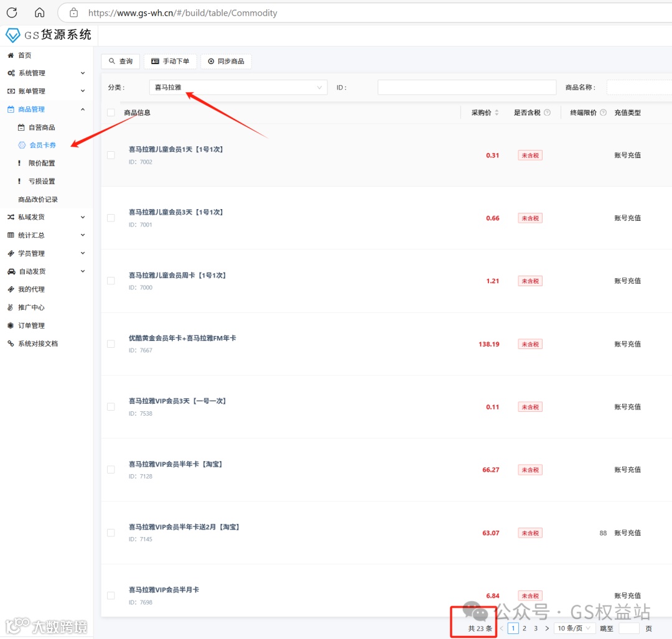This screenshot has height=639, width=672.
Task: Expand the 账单管理 menu chevron
Action: coord(83,91)
